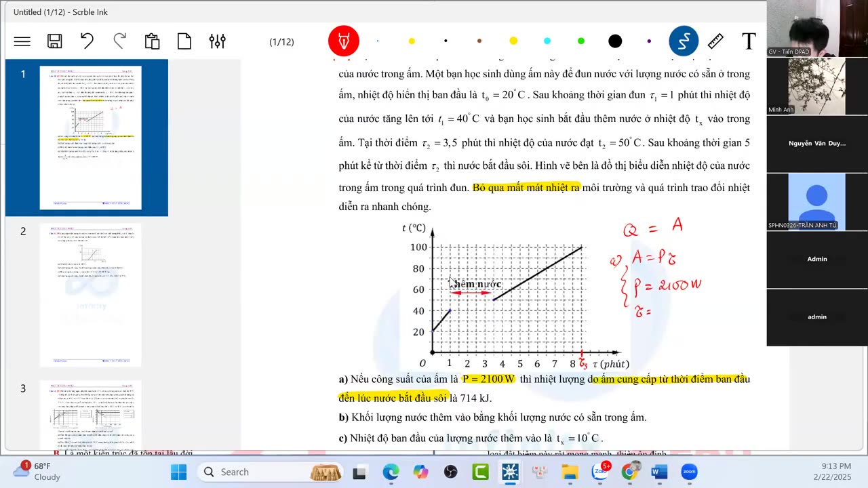
Task: Open the sliders settings icon
Action: pyautogui.click(x=217, y=41)
